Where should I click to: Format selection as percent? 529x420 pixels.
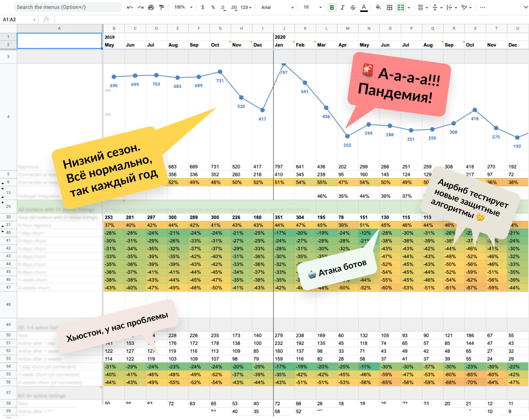point(212,7)
